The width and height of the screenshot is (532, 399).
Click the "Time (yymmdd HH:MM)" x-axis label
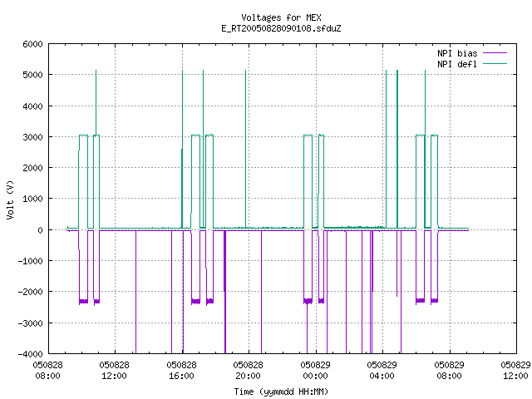(281, 392)
